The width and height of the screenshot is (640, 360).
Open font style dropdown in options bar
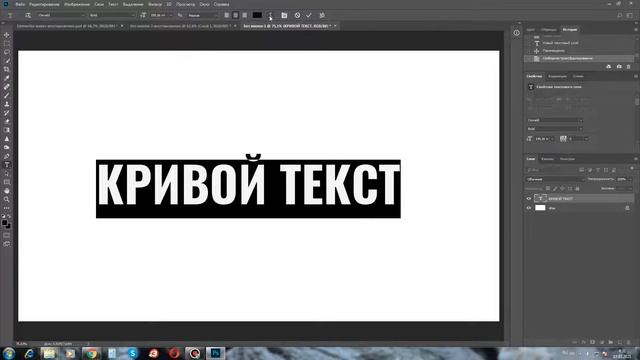[133, 15]
